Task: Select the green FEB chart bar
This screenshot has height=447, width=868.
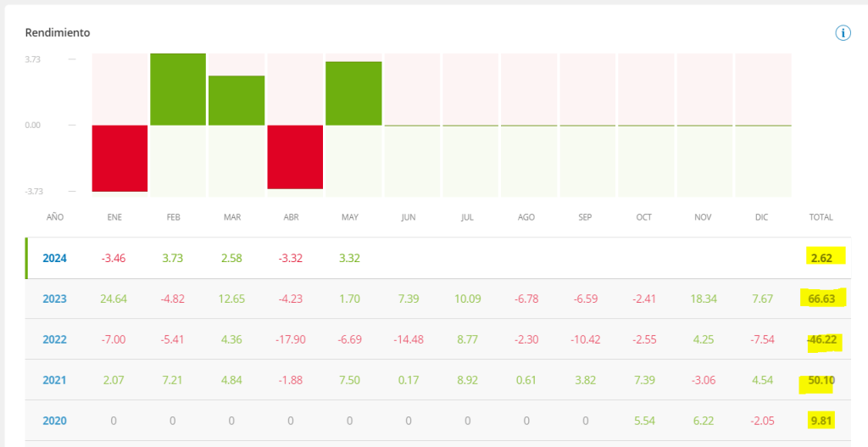Action: click(x=178, y=89)
